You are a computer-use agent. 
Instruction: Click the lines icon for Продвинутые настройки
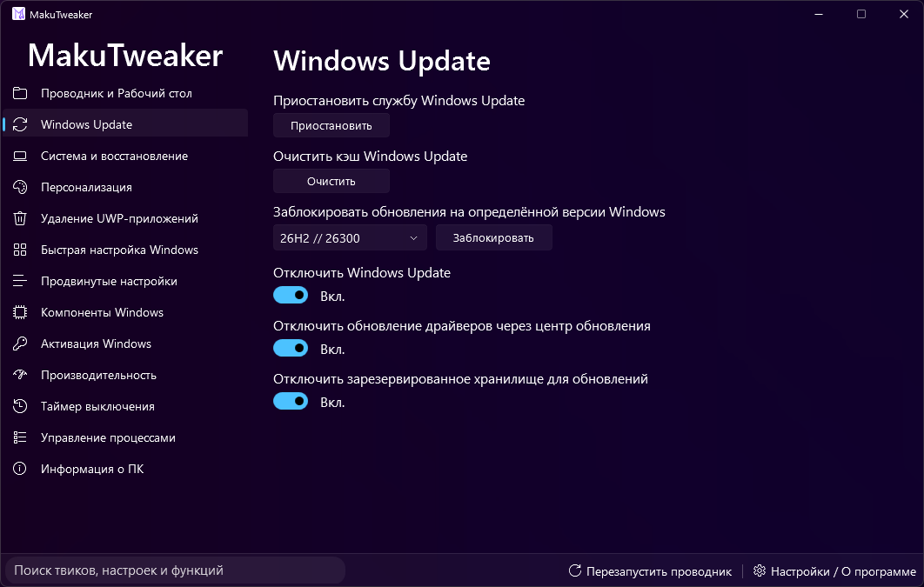[x=20, y=281]
